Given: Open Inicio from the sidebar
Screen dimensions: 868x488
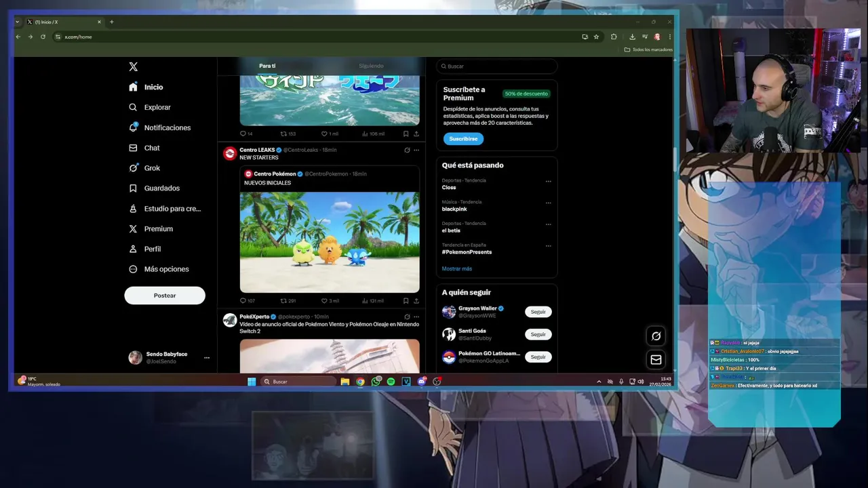Looking at the screenshot, I should click(146, 87).
